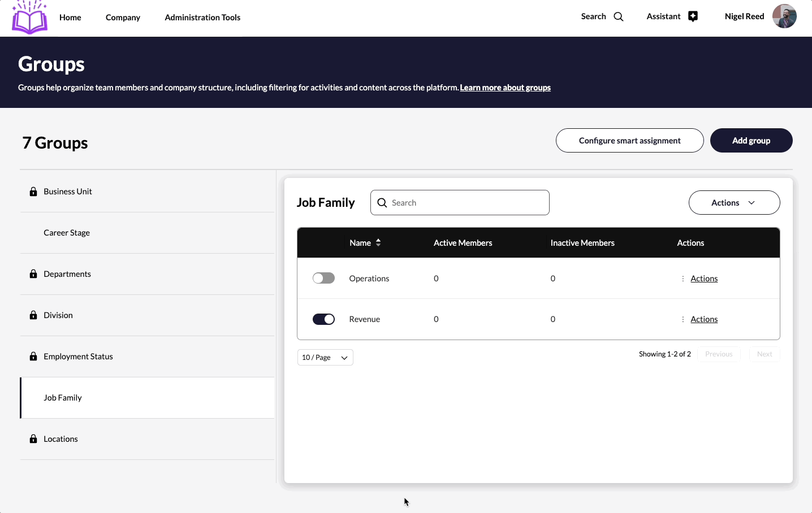Enable the Operations group toggle
The width and height of the screenshot is (812, 513).
coord(323,279)
